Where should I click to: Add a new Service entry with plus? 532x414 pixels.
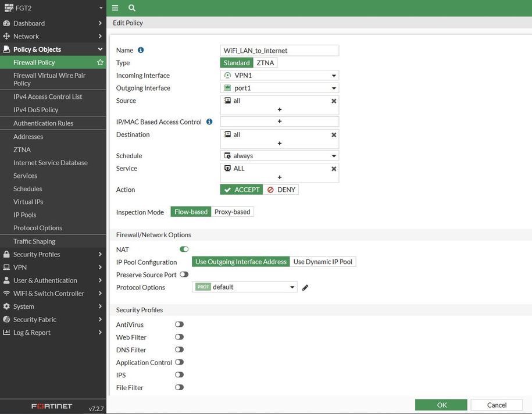pos(280,177)
